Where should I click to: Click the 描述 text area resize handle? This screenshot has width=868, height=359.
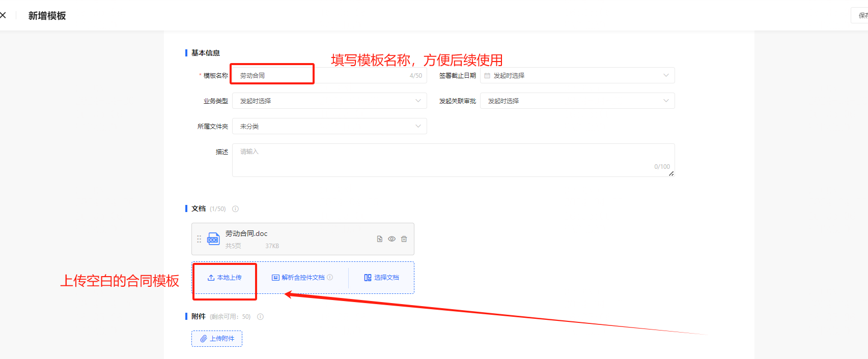tap(671, 174)
